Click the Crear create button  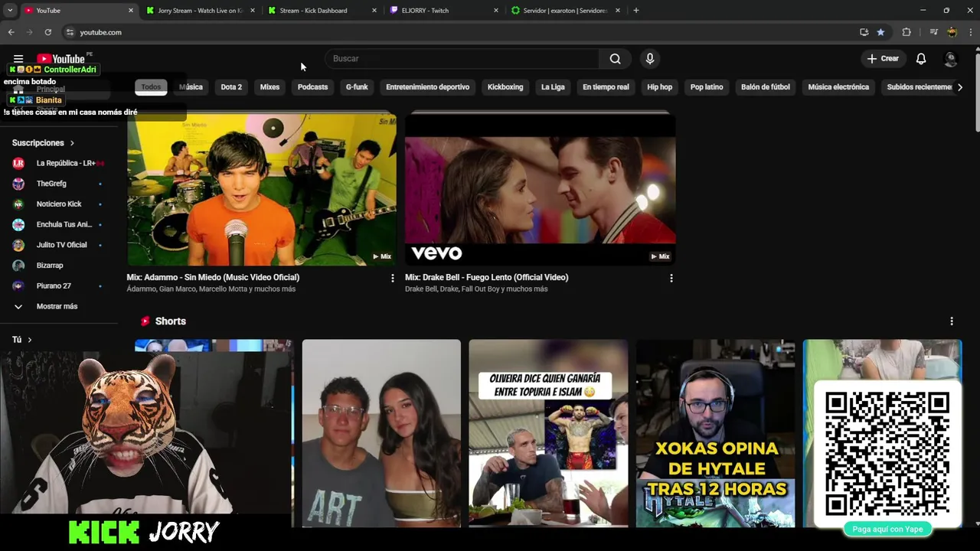[883, 59]
